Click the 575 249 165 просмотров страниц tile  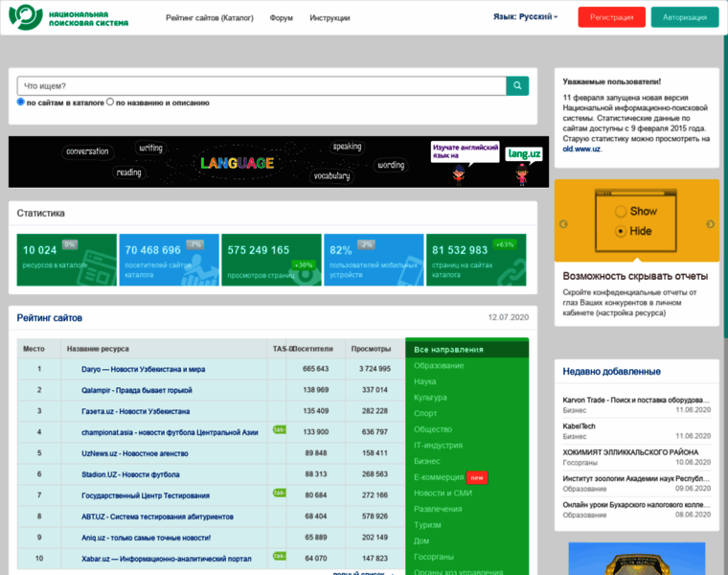[x=271, y=260]
